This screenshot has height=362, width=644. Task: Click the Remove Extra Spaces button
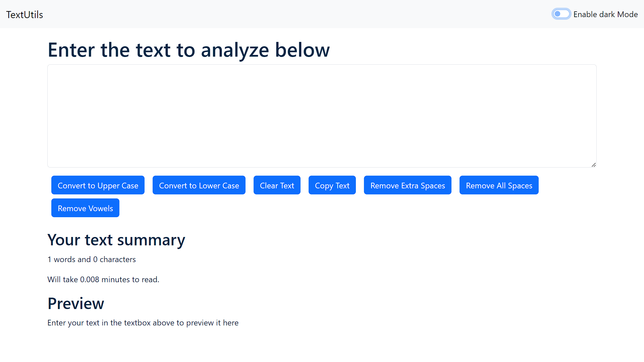click(408, 185)
